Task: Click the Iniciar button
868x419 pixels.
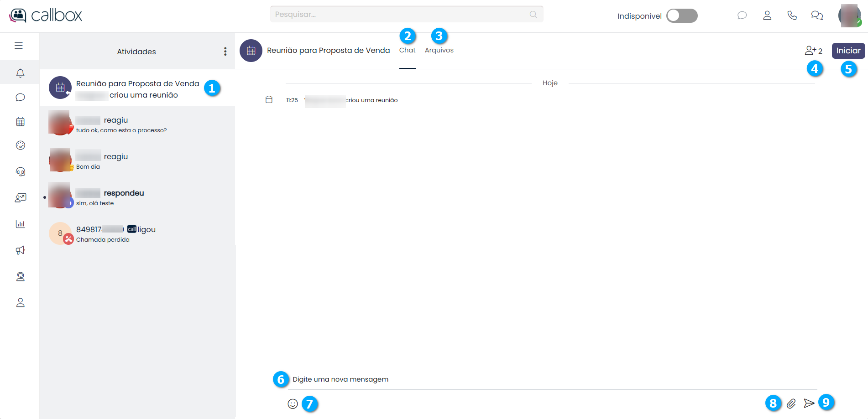Action: point(848,51)
